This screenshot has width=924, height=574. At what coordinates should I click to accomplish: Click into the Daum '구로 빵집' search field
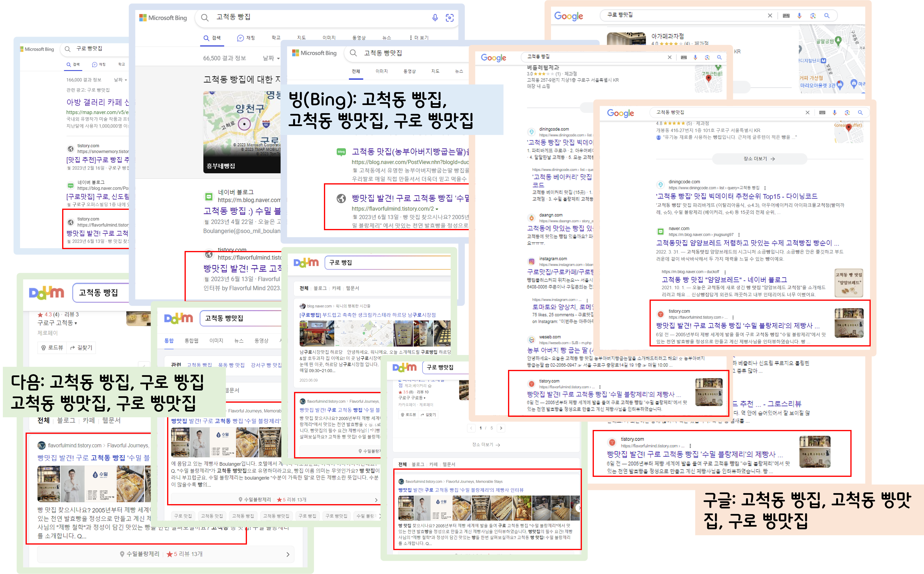387,263
